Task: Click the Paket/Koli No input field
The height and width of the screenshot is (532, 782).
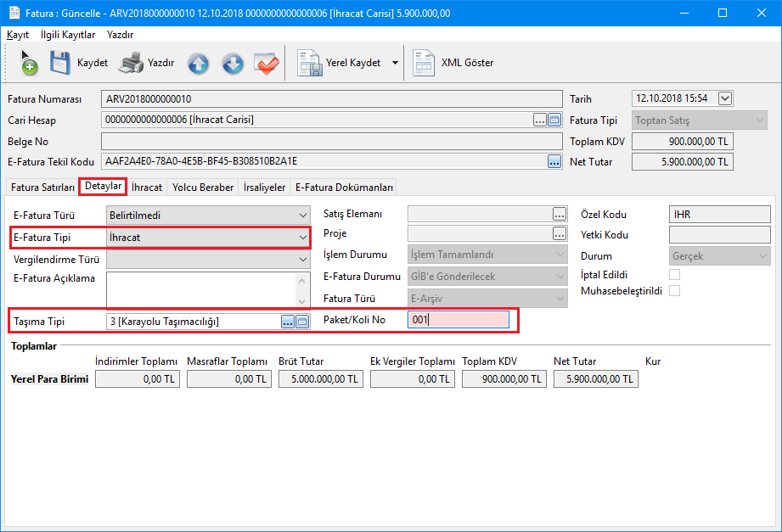Action: click(x=459, y=320)
